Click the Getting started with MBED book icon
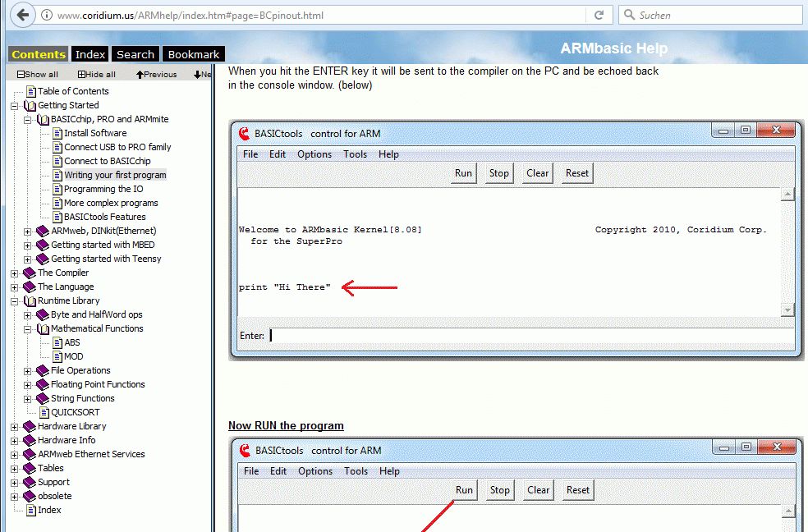This screenshot has height=532, width=808. point(43,245)
